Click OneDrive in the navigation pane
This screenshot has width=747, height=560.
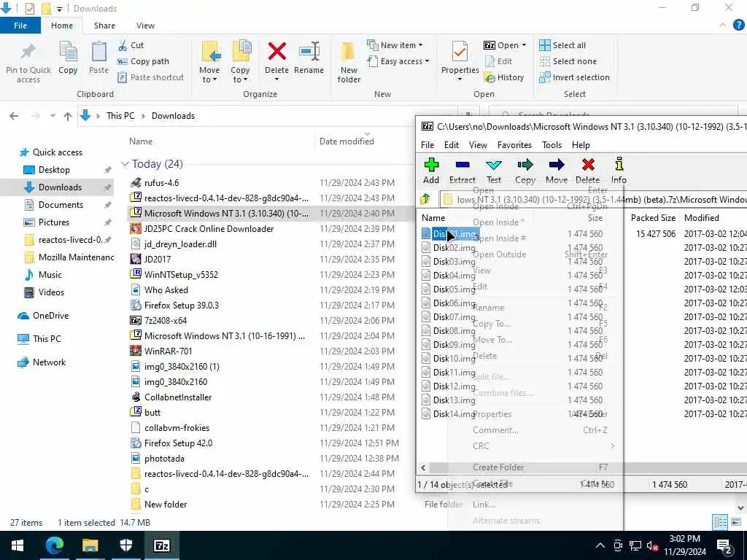pyautogui.click(x=50, y=315)
